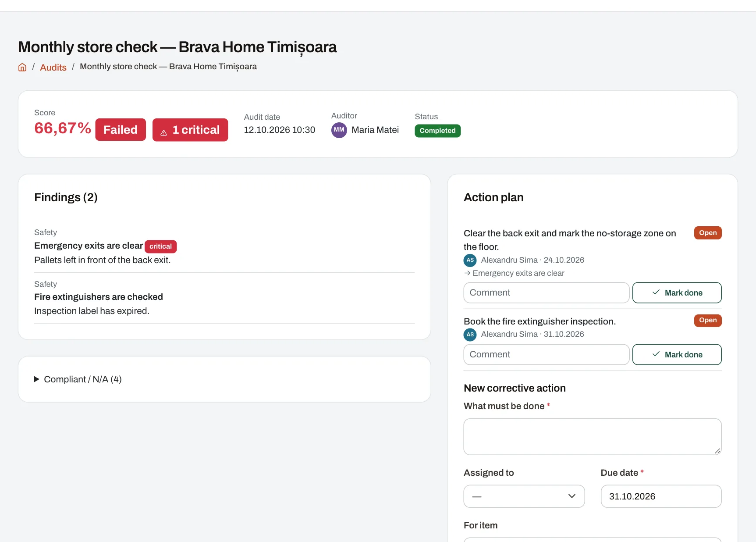Open Audits breadcrumb link
Viewport: 756px width, 542px height.
(x=53, y=67)
